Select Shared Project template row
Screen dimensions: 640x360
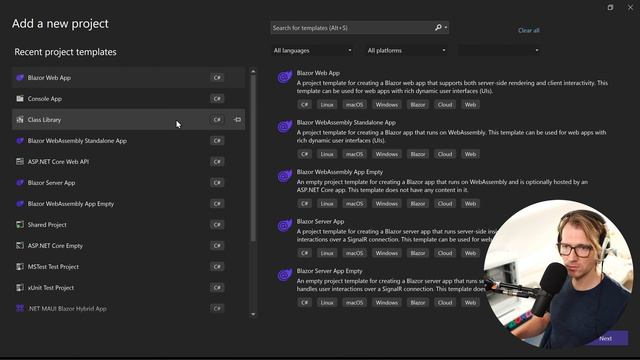tap(128, 224)
